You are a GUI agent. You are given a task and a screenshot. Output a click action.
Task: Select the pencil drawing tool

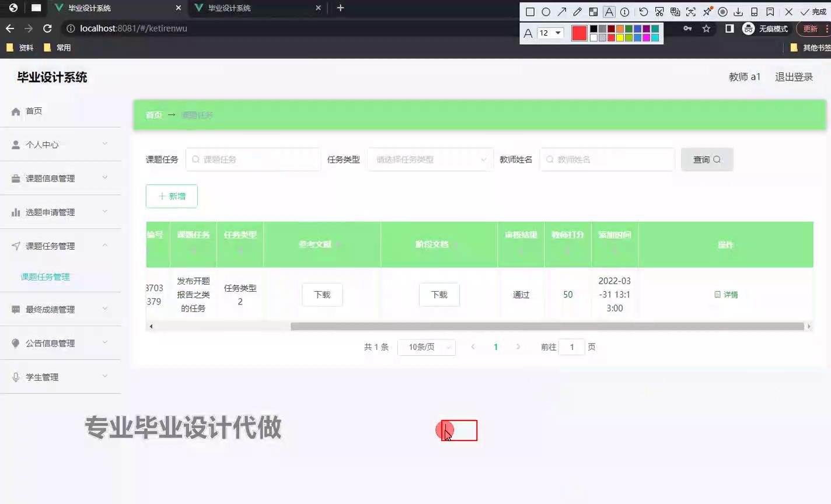point(577,12)
